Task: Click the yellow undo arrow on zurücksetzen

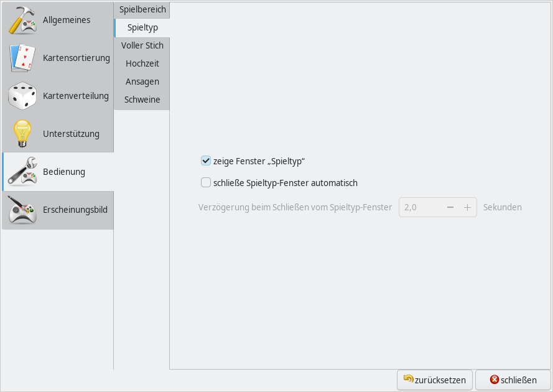Action: click(409, 379)
